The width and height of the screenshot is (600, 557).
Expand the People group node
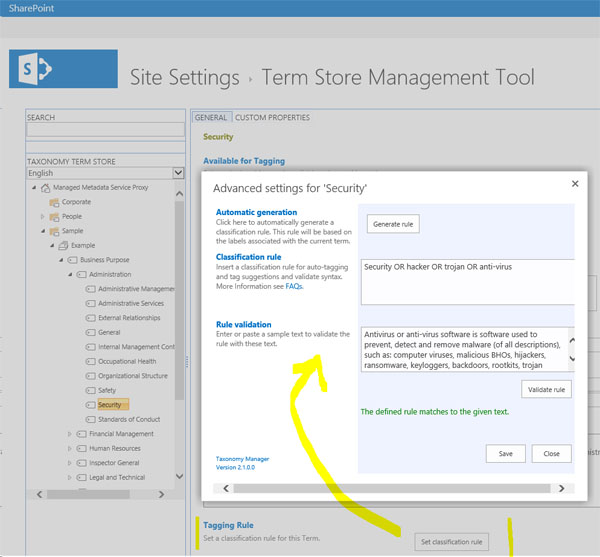click(42, 217)
